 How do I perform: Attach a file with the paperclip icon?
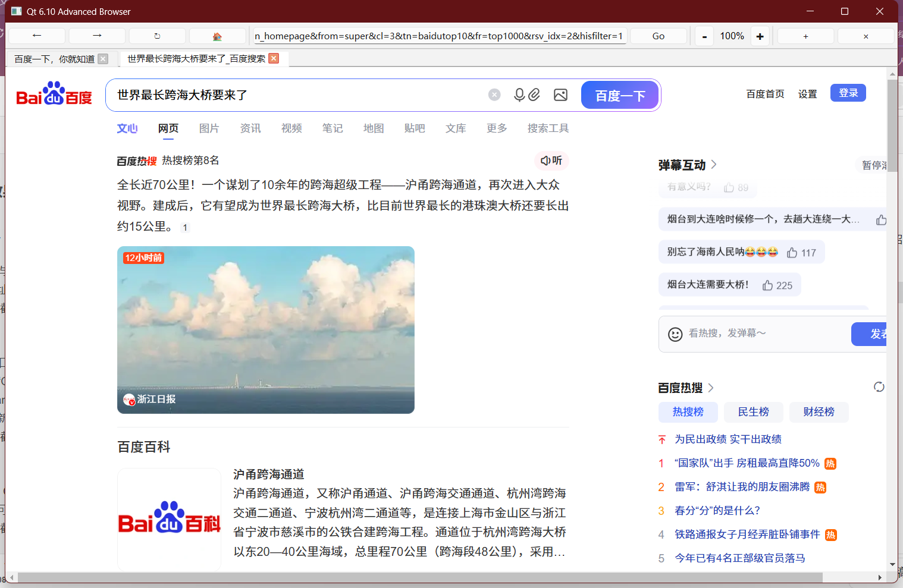[x=534, y=95]
